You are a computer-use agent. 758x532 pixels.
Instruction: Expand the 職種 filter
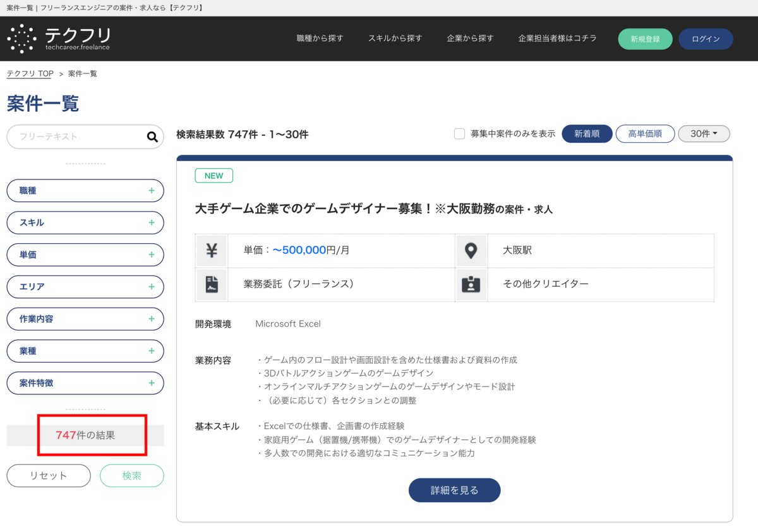(85, 190)
